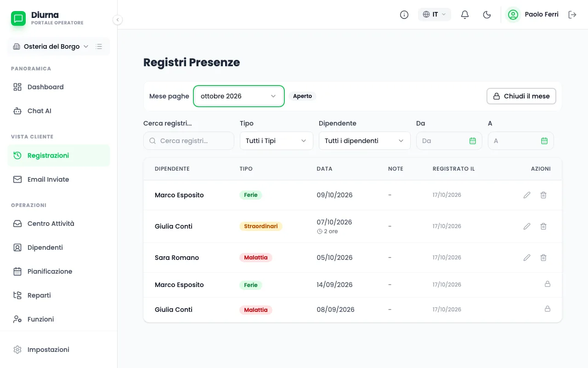Image resolution: width=588 pixels, height=368 pixels.
Task: Delete Giulia Conti Straordinari record trash
Action: (x=543, y=226)
